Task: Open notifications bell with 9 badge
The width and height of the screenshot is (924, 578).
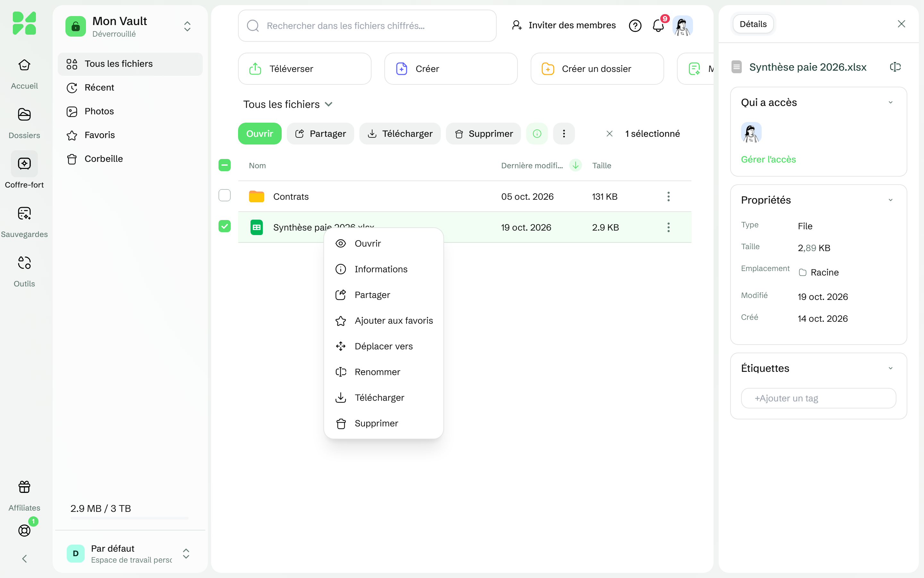Action: click(658, 26)
